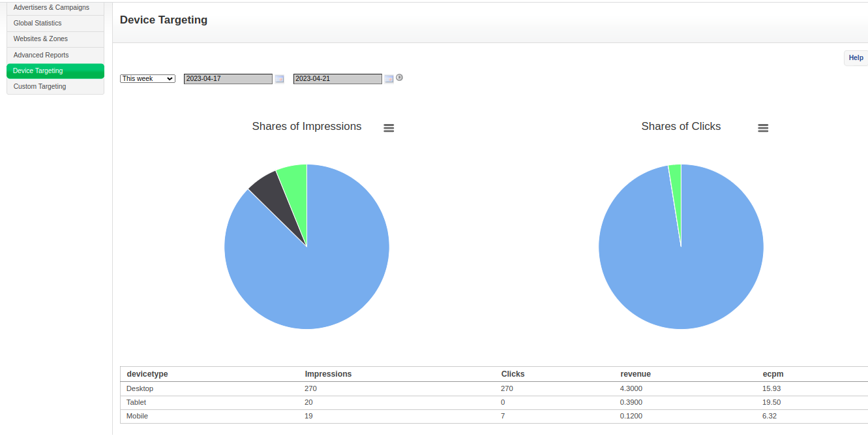The image size is (868, 440).
Task: Click the end date field 2023-04-21
Action: 337,79
